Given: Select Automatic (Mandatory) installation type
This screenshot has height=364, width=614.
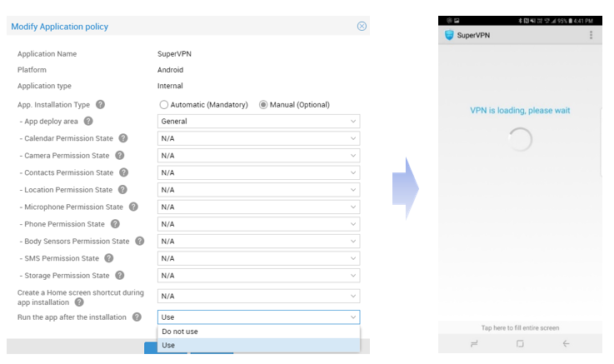Looking at the screenshot, I should point(163,104).
